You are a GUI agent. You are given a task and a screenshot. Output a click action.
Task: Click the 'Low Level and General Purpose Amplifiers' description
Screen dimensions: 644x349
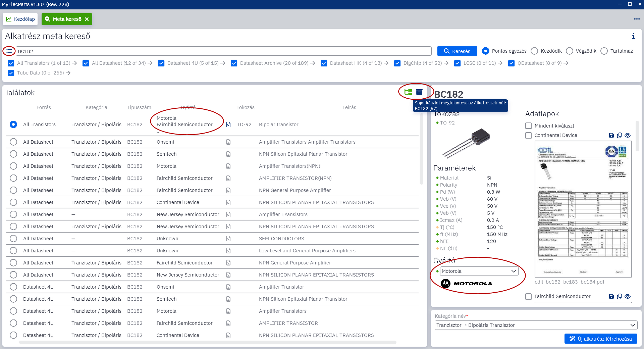307,251
